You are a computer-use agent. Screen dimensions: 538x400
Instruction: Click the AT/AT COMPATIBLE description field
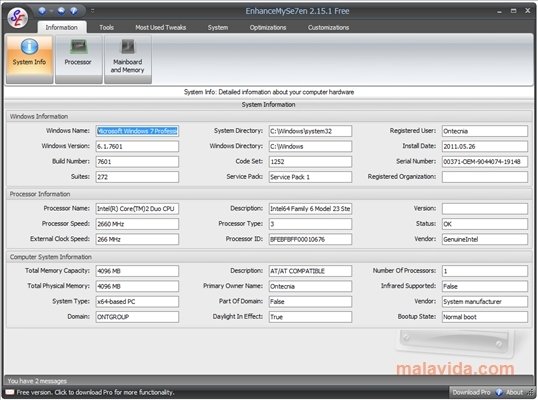pyautogui.click(x=310, y=271)
